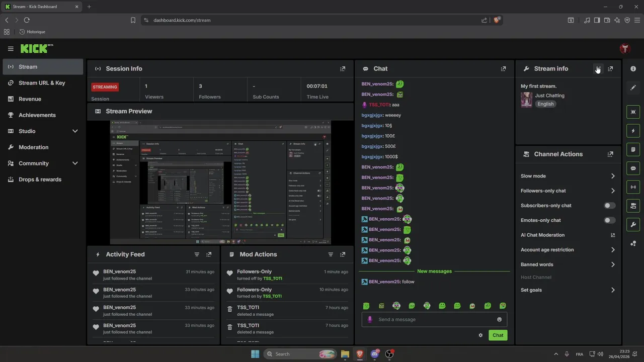Screen dimensions: 644x362
Task: Insert the headphone emote third in quick row
Action: [396, 306]
